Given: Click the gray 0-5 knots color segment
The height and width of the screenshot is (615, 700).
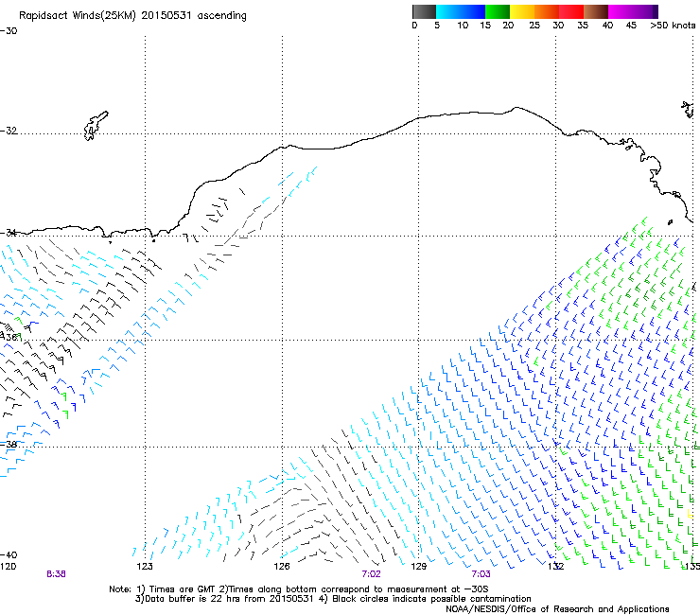Looking at the screenshot, I should click(424, 11).
